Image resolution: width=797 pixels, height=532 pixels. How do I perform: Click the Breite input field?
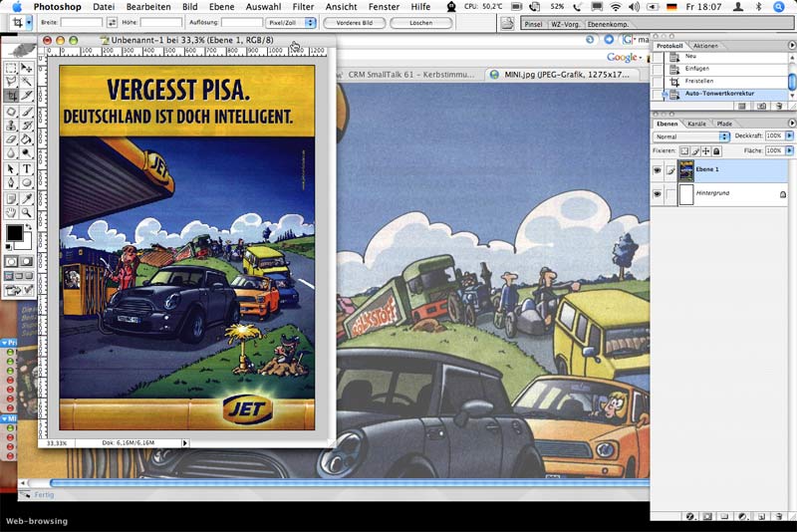click(81, 22)
